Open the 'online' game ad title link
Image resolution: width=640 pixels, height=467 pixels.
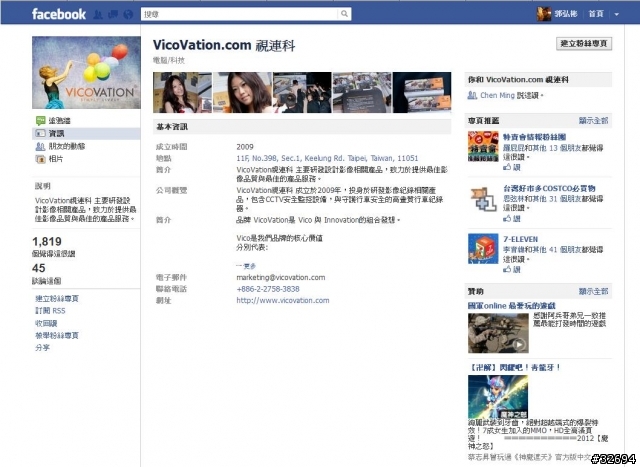click(511, 305)
